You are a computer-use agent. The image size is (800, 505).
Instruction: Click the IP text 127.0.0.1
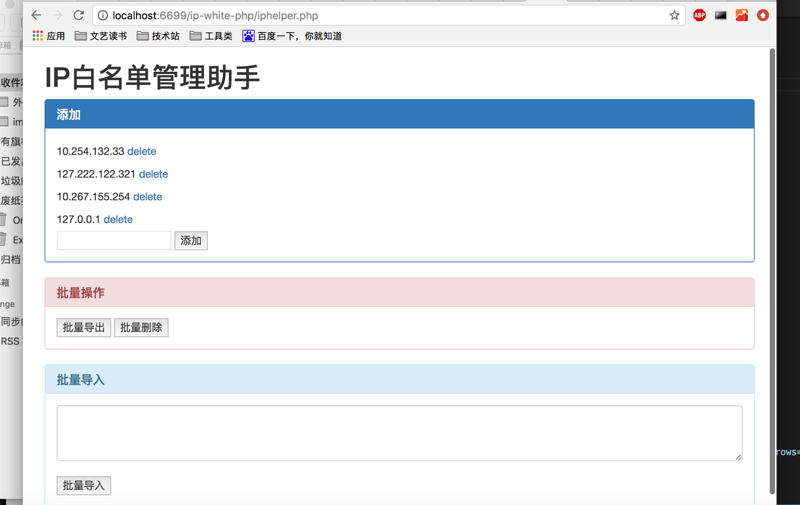click(79, 219)
